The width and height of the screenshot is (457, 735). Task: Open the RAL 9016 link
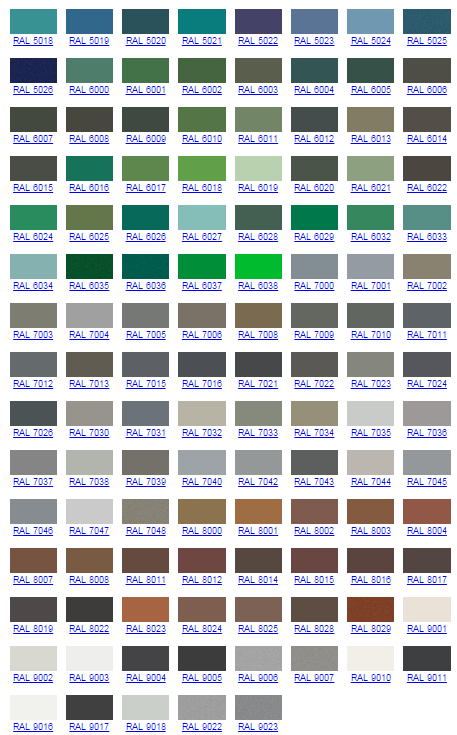click(x=33, y=727)
